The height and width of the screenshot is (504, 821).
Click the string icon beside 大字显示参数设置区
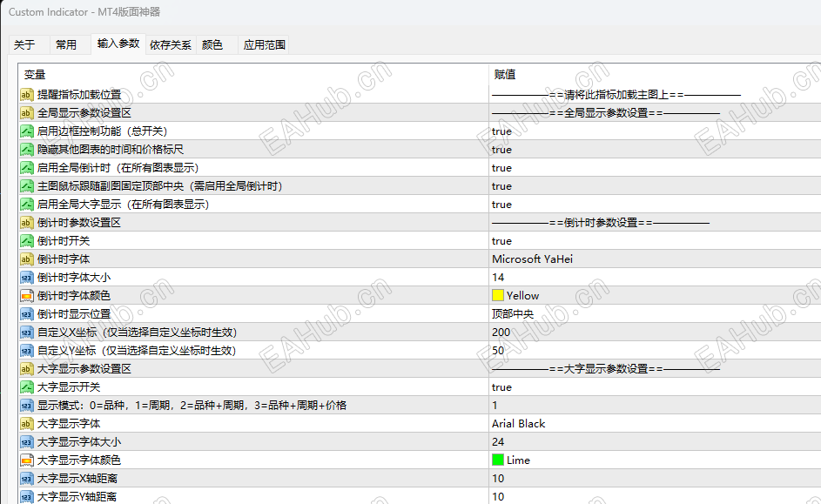tap(27, 369)
